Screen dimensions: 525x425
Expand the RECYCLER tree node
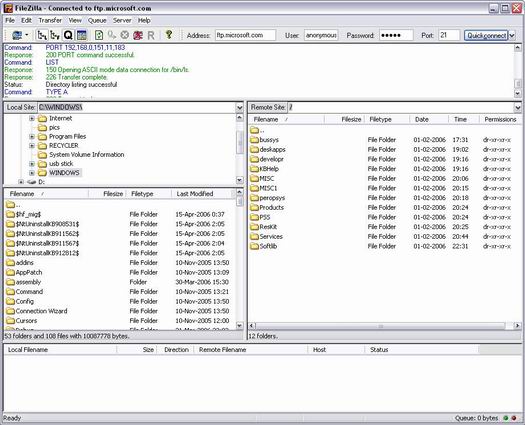point(32,145)
